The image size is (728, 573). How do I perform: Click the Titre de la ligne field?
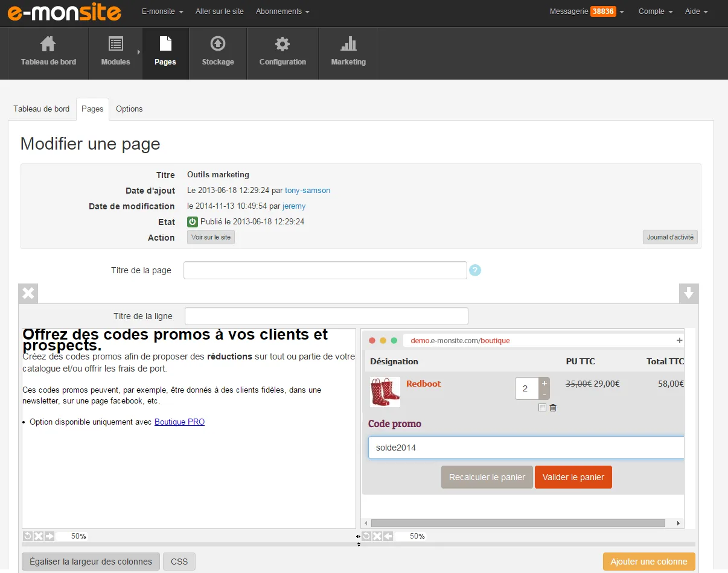pyautogui.click(x=327, y=316)
